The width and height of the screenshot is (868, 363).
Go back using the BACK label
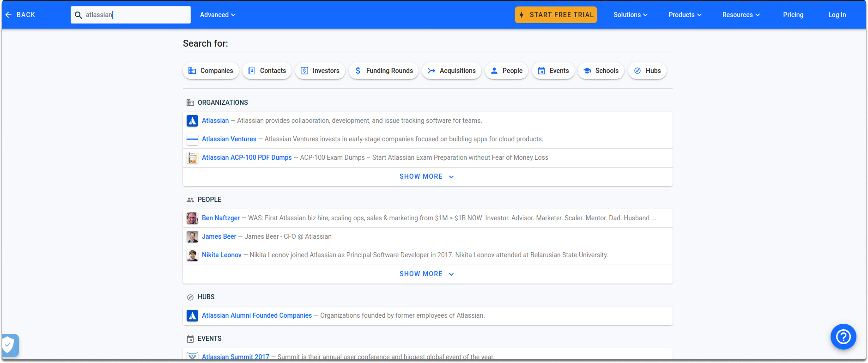coord(26,15)
